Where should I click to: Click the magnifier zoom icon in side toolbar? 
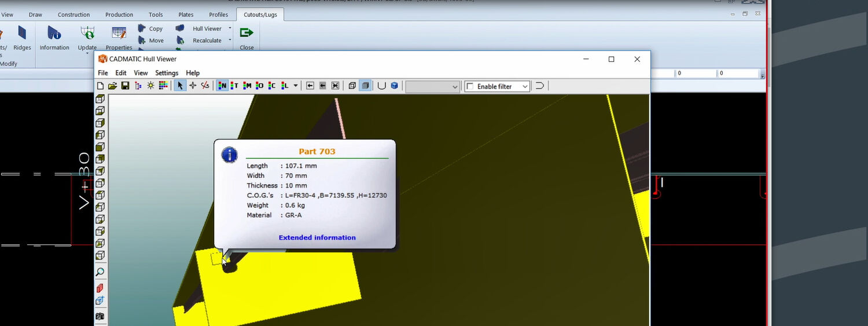[x=100, y=272]
